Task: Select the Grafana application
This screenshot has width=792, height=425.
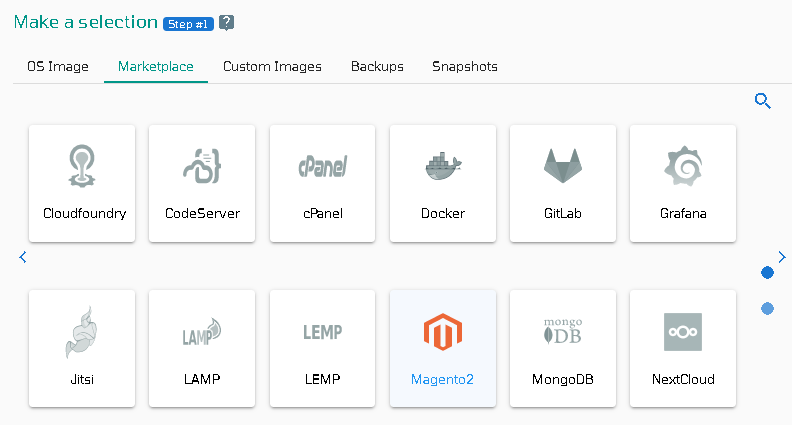Action: point(683,183)
